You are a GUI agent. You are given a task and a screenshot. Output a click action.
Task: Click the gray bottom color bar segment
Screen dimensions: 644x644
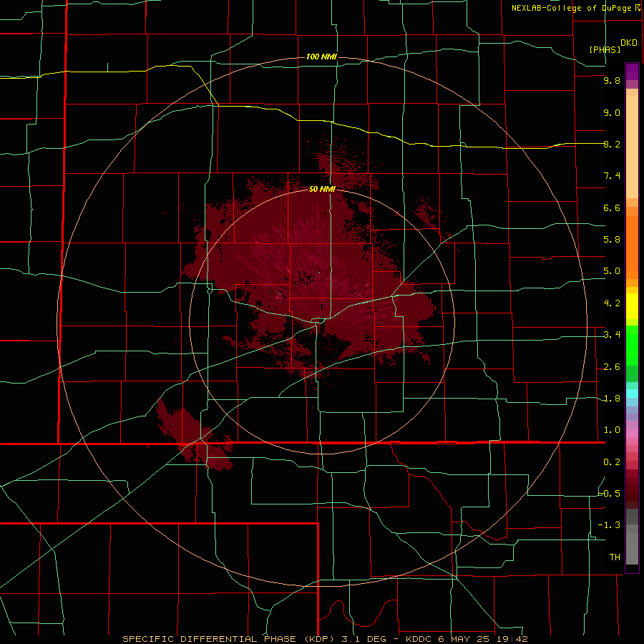pyautogui.click(x=632, y=548)
